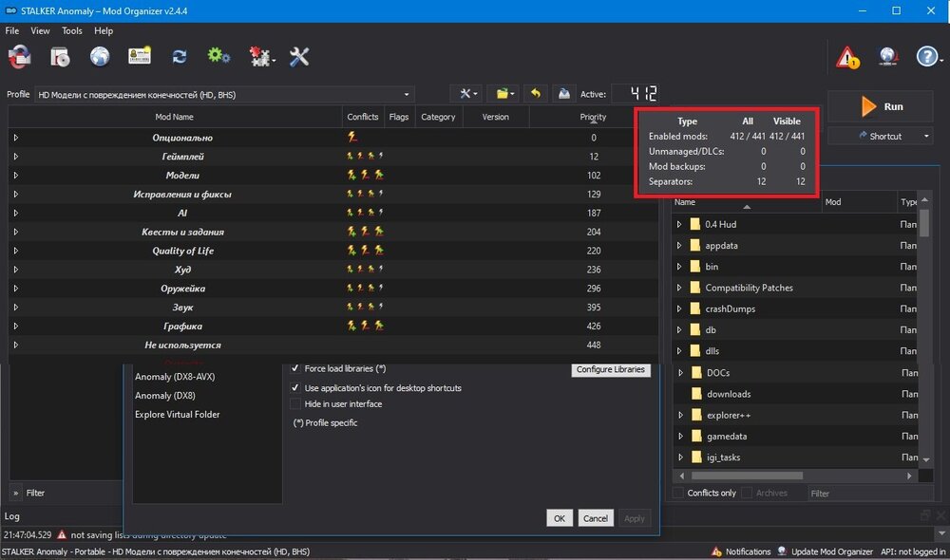Click the Install Mod from archive icon
Viewport: 950px width, 560px height.
pos(60,57)
